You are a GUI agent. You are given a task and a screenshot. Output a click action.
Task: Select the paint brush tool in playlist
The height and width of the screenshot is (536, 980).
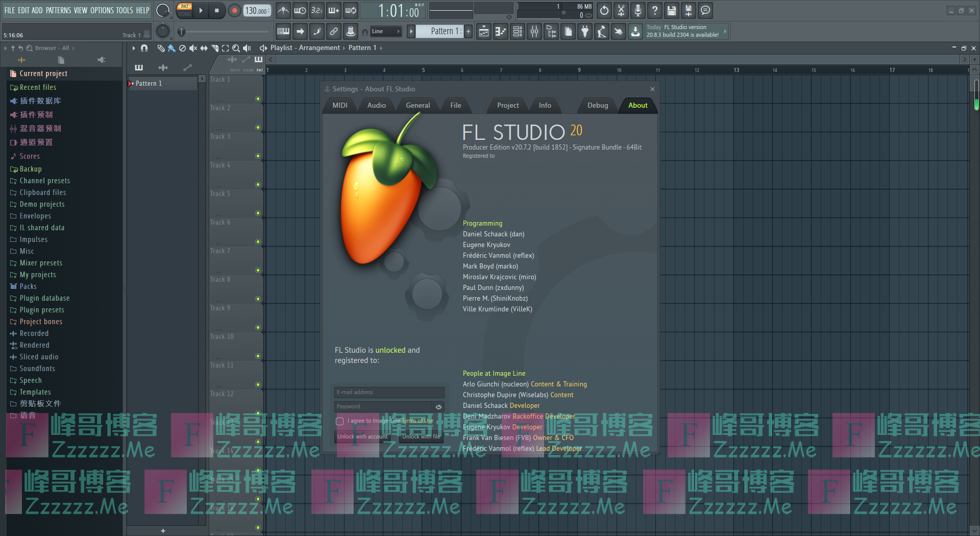coord(171,48)
